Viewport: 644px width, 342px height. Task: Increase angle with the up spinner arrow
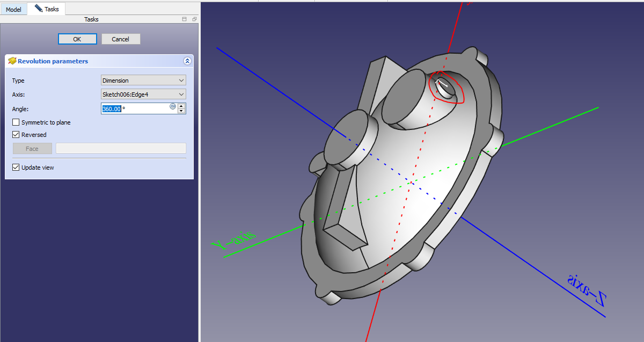coord(181,106)
